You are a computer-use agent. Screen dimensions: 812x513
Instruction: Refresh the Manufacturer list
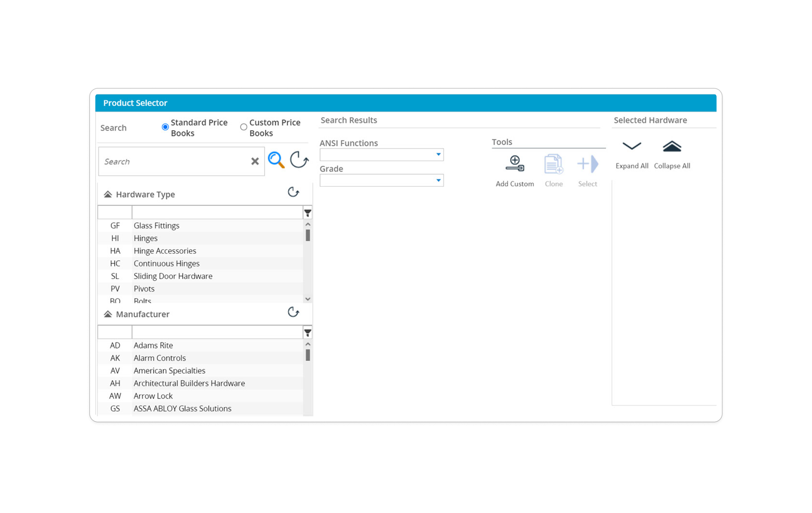(293, 312)
